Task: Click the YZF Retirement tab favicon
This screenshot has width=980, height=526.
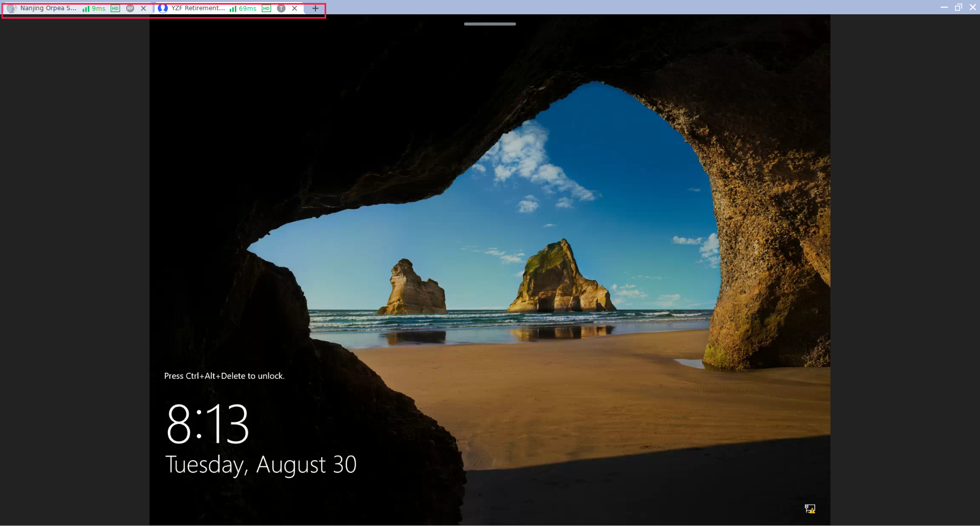Action: point(163,8)
